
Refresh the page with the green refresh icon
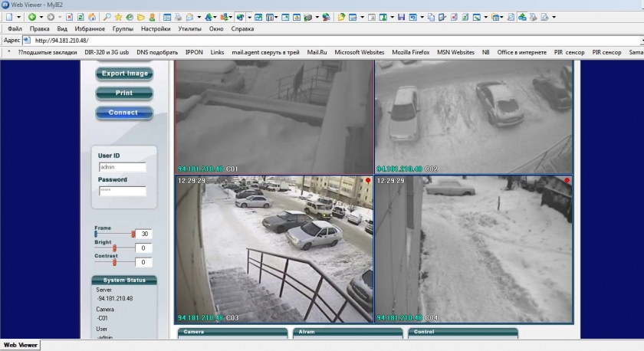click(x=80, y=17)
